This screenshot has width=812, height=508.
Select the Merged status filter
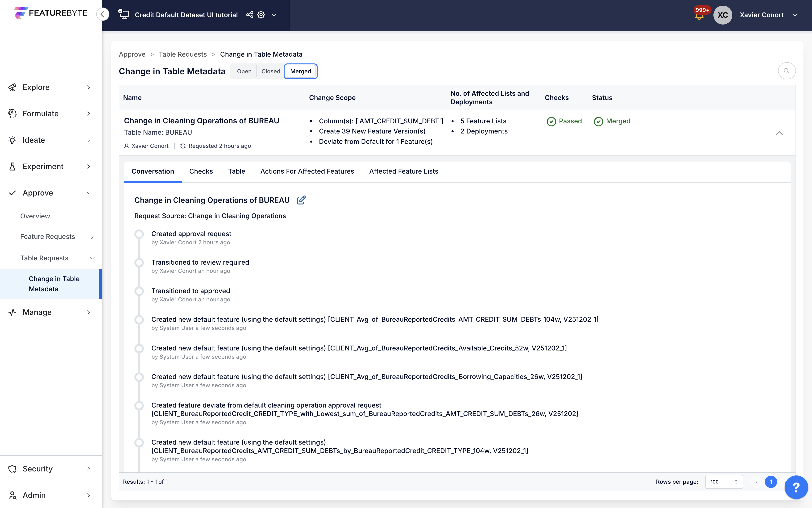pyautogui.click(x=301, y=71)
